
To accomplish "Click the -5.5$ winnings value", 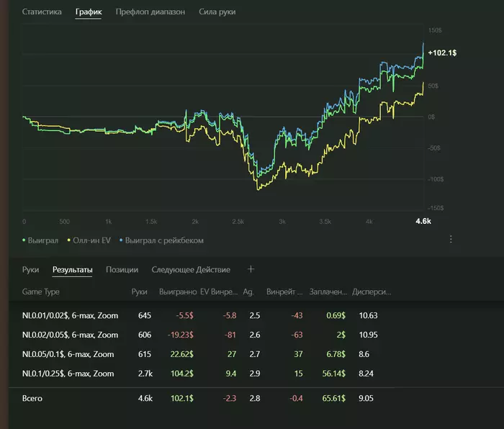I will click(x=184, y=315).
